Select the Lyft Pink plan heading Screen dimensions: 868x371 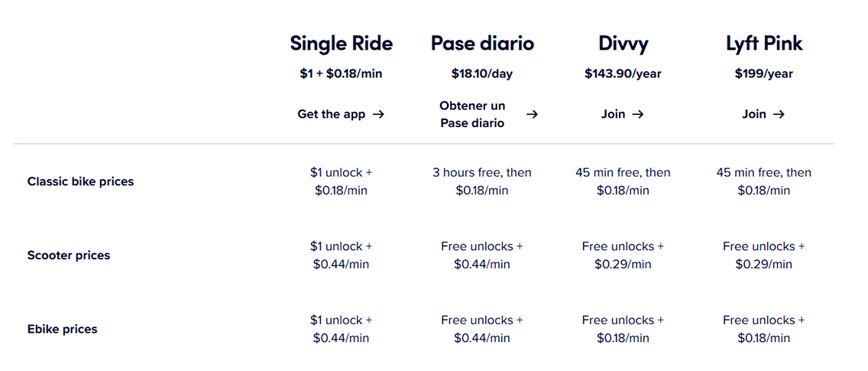pos(764,44)
